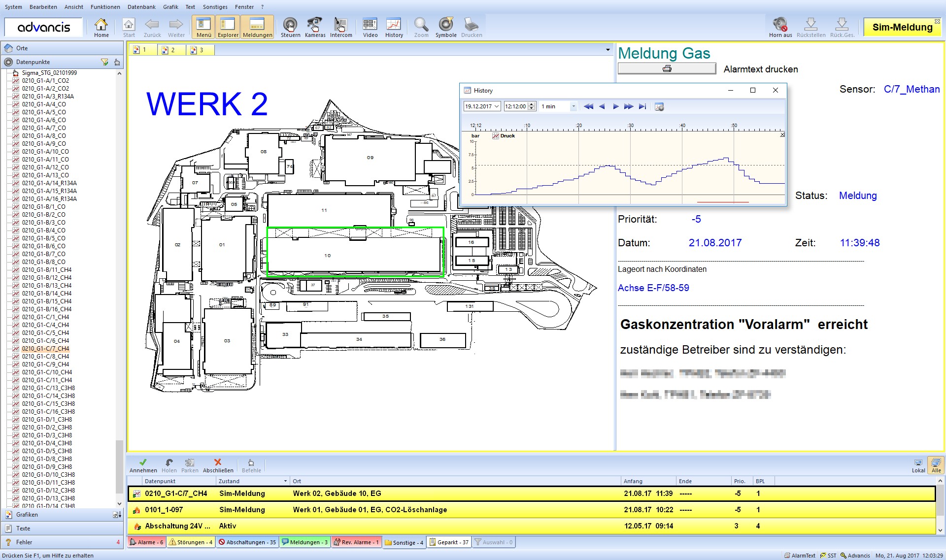
Task: Click the C/7_Methan sensor link
Action: (912, 90)
